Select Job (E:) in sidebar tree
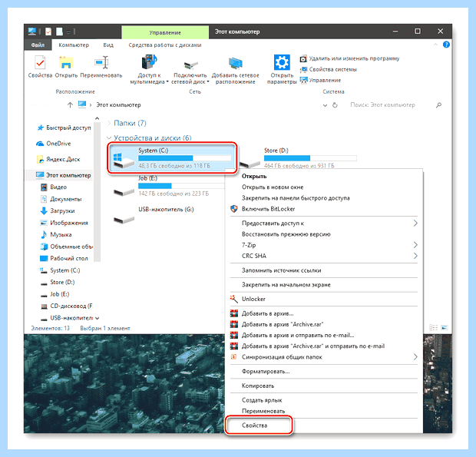The height and width of the screenshot is (457, 476). 55,294
